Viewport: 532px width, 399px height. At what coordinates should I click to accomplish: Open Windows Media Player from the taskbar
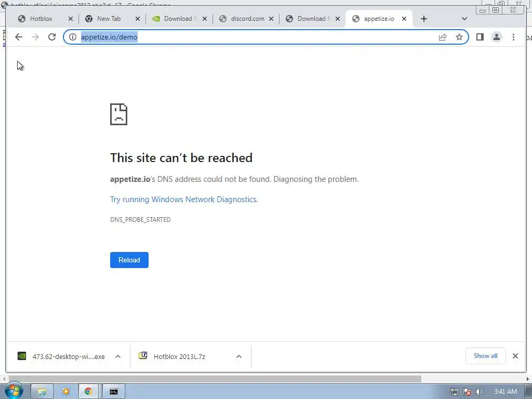click(x=66, y=392)
